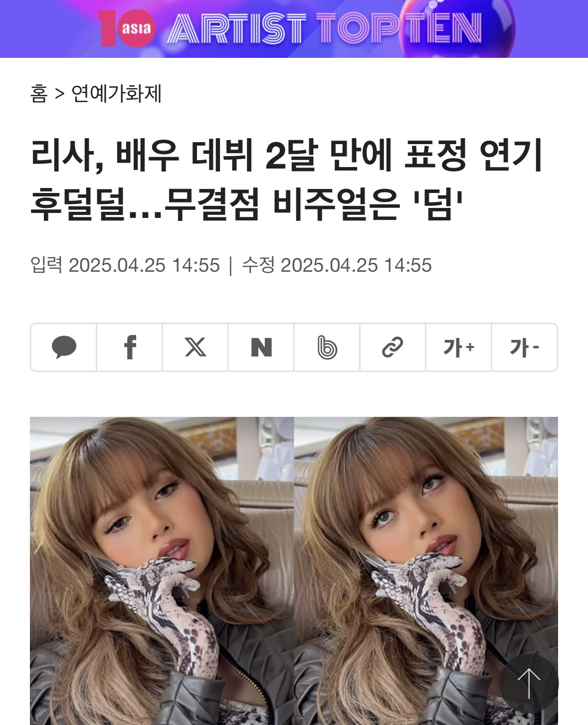Viewport: 588px width, 725px height.
Task: Tap the 입력 2025.04.25 14:55 timestamp
Action: (x=125, y=265)
